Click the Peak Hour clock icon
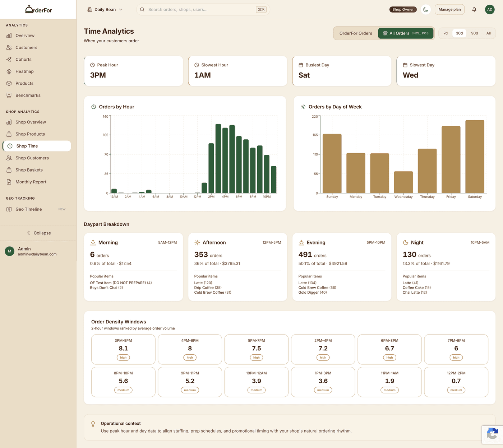503x448 pixels. (x=92, y=65)
